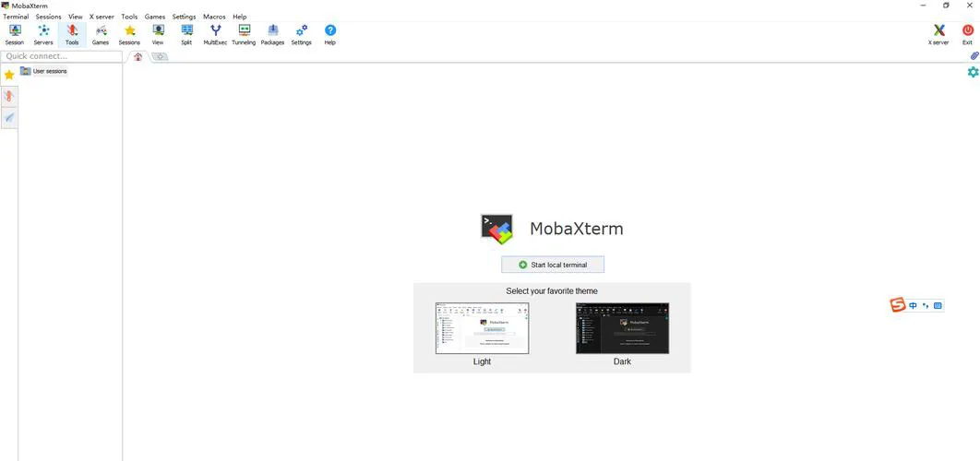Open the feather macros sidebar tab
Viewport: 980px width, 461px height.
tap(8, 117)
